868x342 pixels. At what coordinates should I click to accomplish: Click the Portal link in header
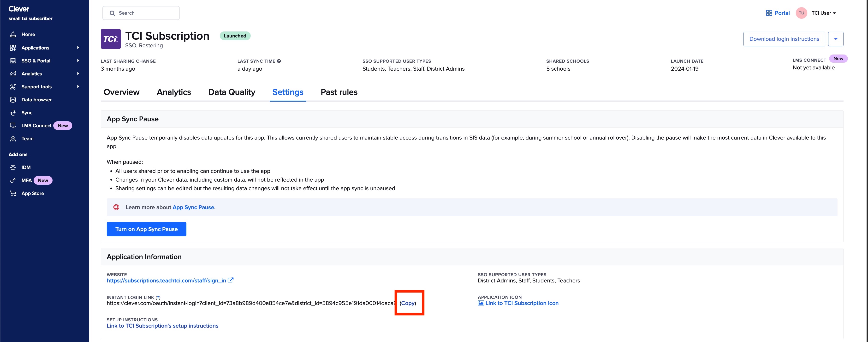[x=782, y=13]
